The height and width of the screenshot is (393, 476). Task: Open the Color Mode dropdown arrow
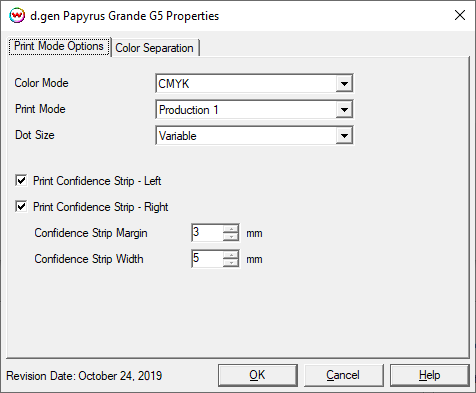[344, 83]
